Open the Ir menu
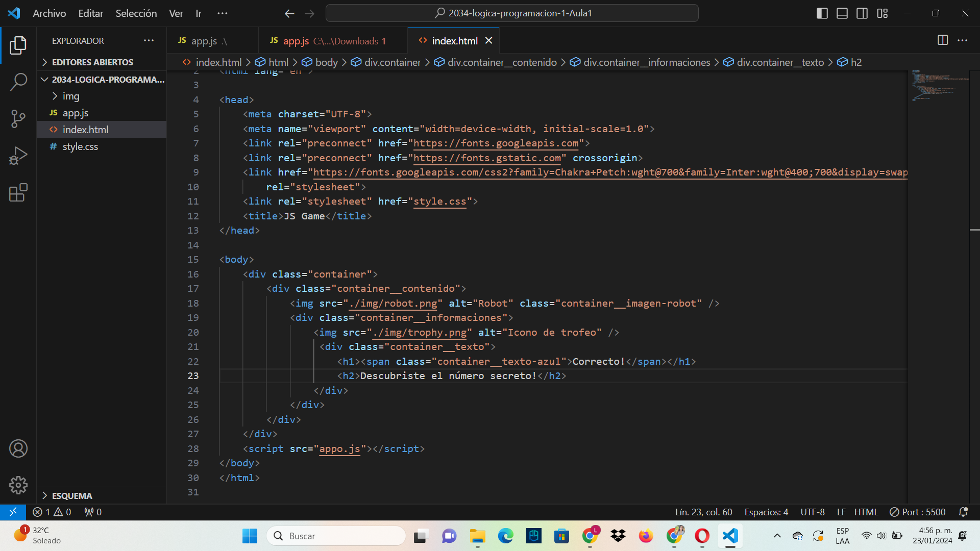 199,13
